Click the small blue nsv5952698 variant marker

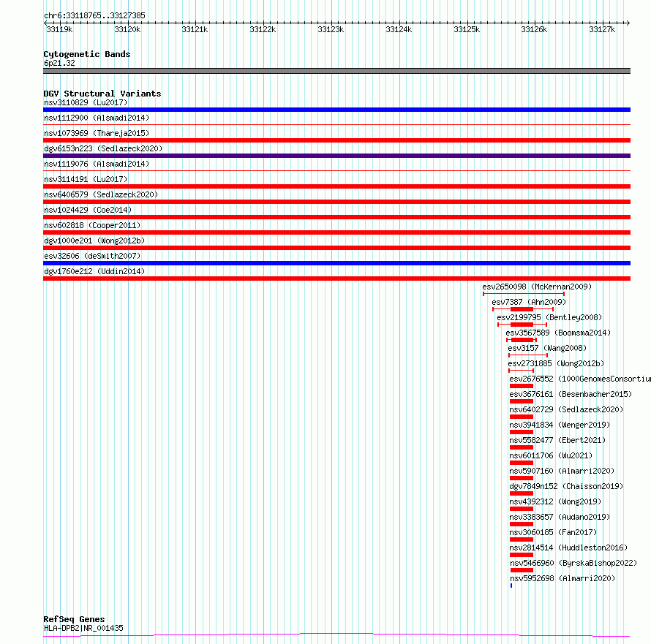coord(511,586)
